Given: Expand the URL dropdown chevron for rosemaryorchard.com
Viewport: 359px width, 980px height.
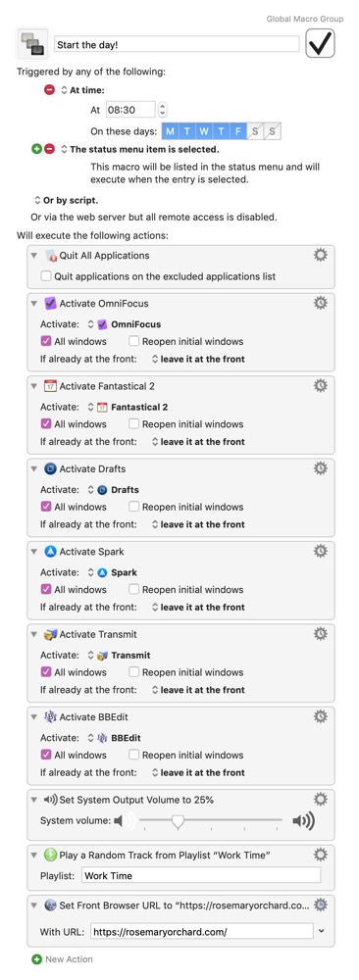Looking at the screenshot, I should (x=322, y=931).
